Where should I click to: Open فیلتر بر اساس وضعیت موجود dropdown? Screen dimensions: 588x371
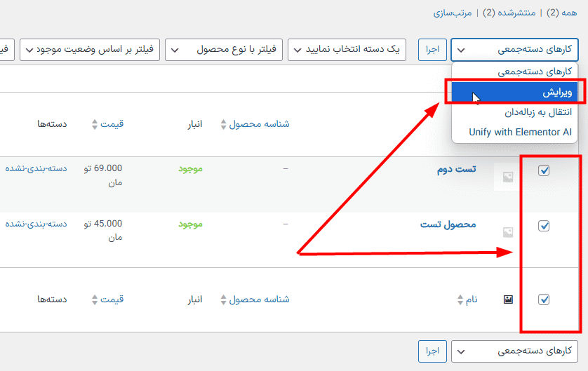pos(90,50)
